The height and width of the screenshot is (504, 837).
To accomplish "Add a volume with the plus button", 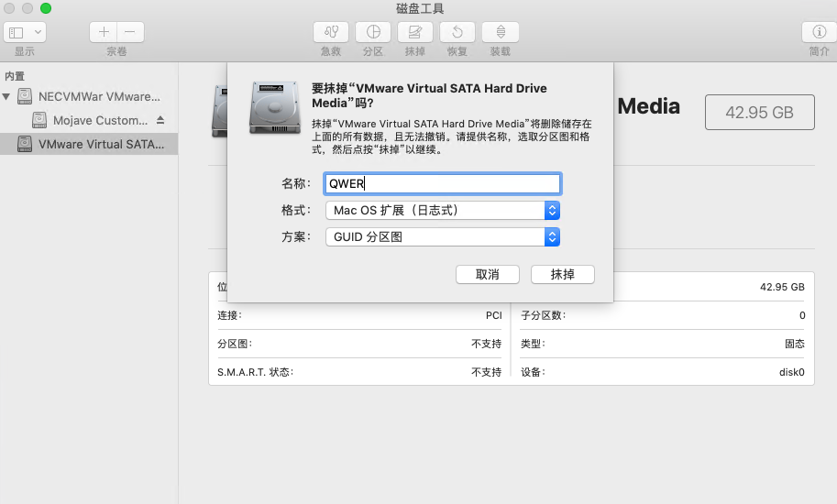I will tap(104, 32).
